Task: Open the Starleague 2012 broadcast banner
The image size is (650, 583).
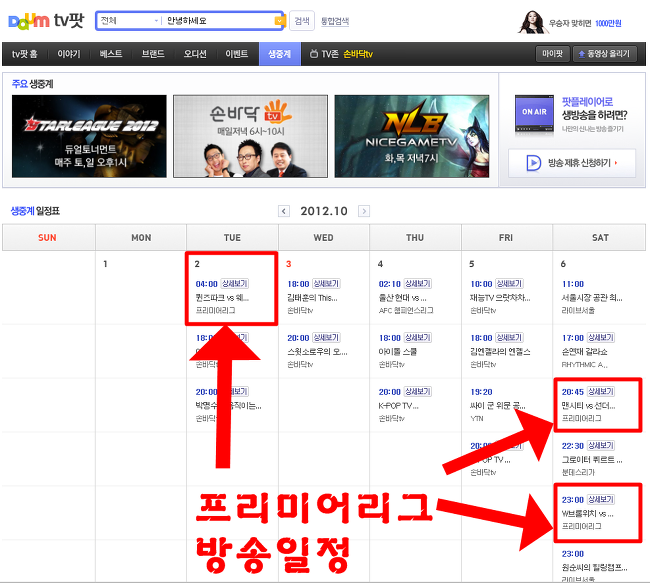Action: (89, 136)
